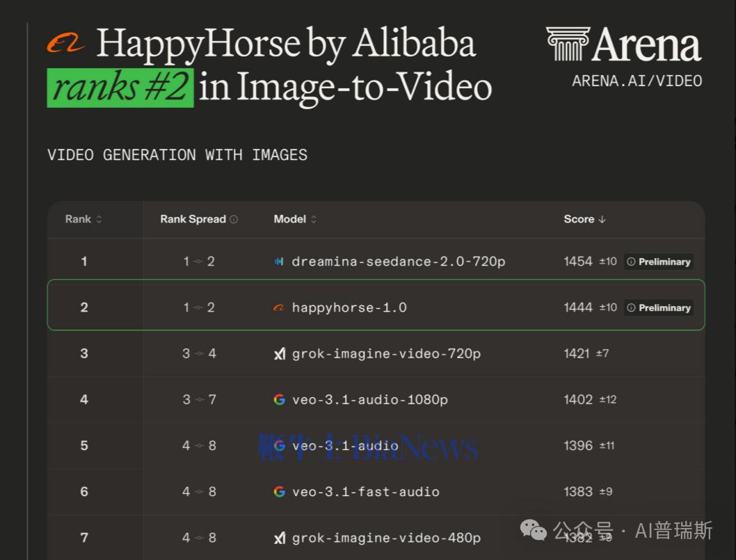Click the Google icon beside veo-3.1-audio-1080p
Image resolution: width=736 pixels, height=560 pixels.
280,400
